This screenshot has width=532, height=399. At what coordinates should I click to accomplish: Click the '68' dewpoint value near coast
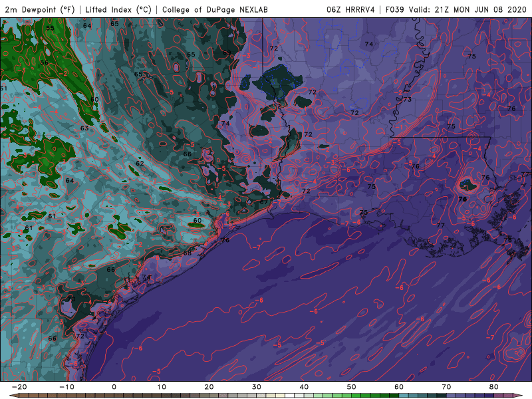click(x=188, y=253)
